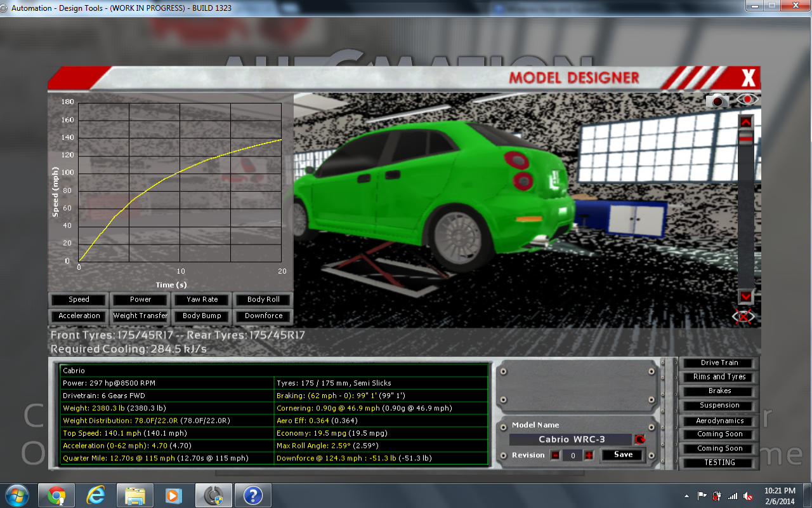This screenshot has height=508, width=812.
Task: Click the Cabrio header in stats table
Action: (x=274, y=371)
